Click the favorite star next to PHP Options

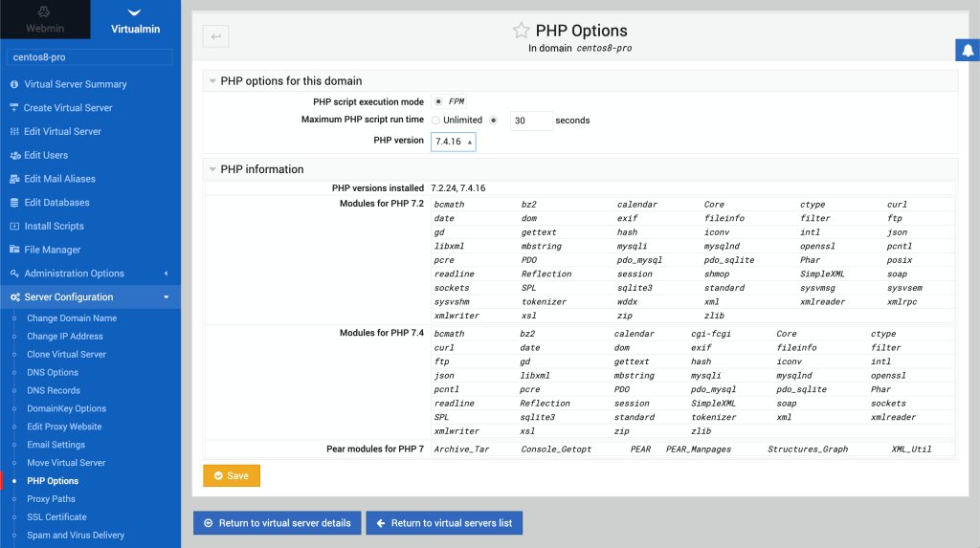(x=521, y=30)
